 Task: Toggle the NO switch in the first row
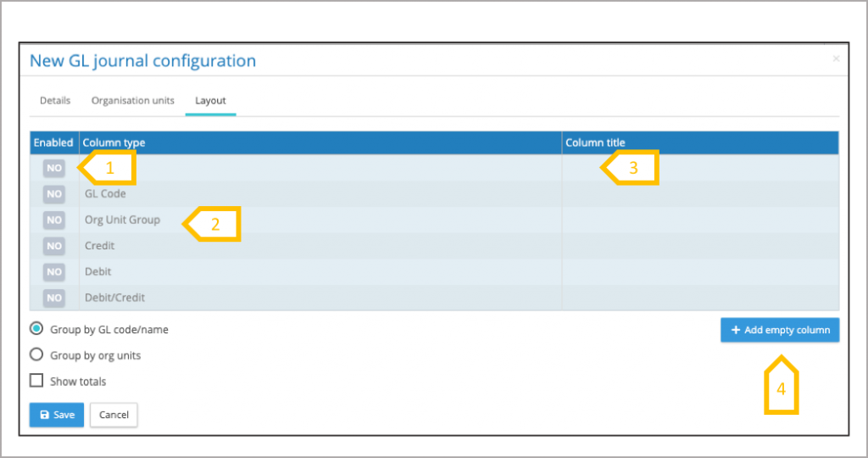click(54, 168)
